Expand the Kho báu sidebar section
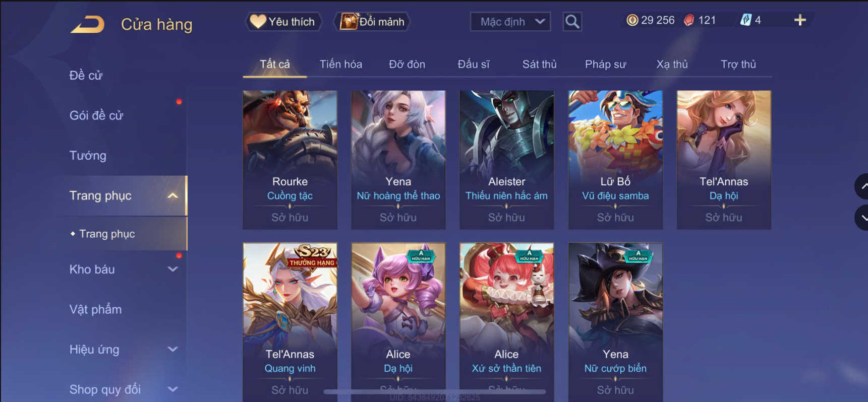This screenshot has height=402, width=868. click(x=172, y=270)
